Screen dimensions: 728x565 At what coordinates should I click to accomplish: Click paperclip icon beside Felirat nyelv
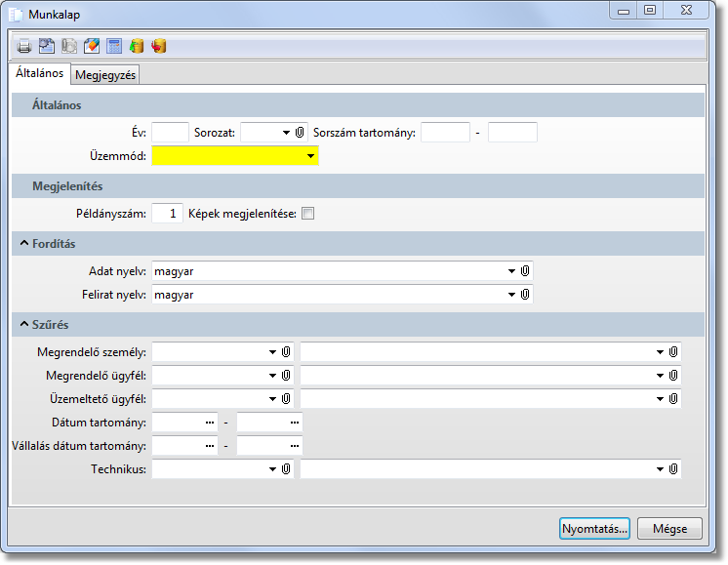[x=525, y=294]
